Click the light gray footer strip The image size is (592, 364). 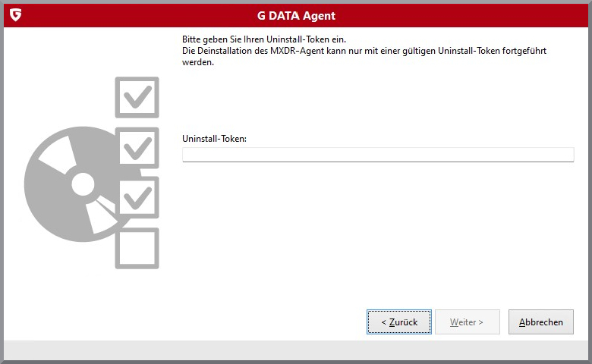click(x=296, y=350)
